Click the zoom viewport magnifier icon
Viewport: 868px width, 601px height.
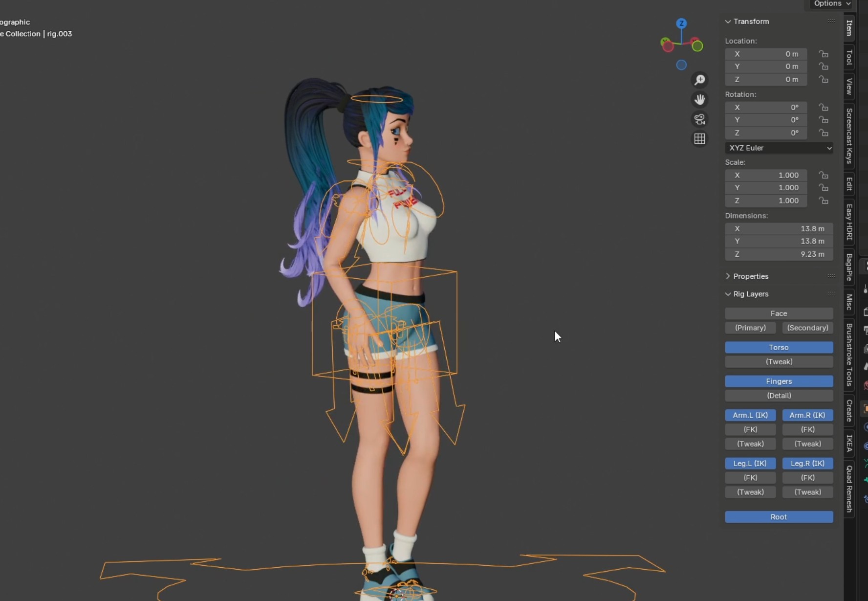click(700, 80)
